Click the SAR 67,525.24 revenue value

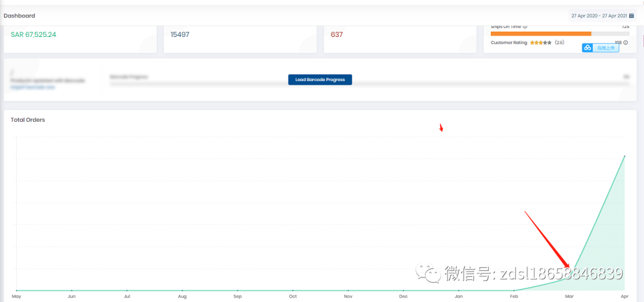pyautogui.click(x=33, y=35)
